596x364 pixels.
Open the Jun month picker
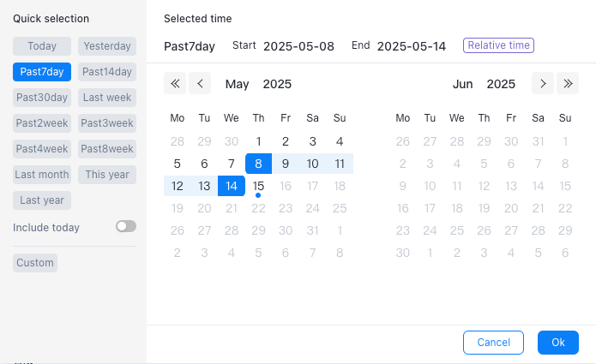click(462, 84)
